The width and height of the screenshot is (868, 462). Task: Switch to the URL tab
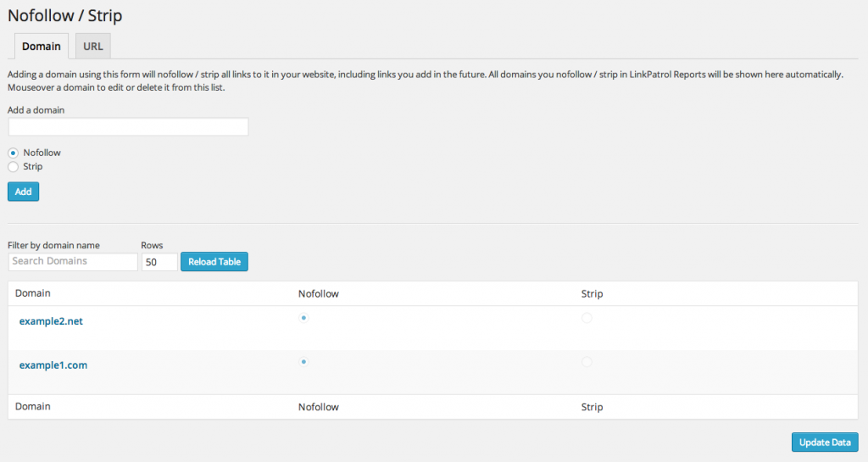pyautogui.click(x=93, y=46)
